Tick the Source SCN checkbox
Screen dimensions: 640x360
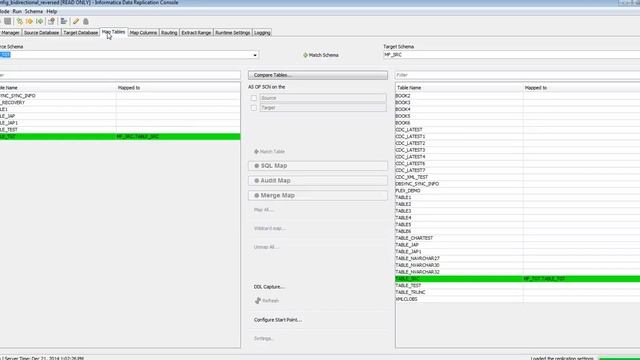[254, 98]
